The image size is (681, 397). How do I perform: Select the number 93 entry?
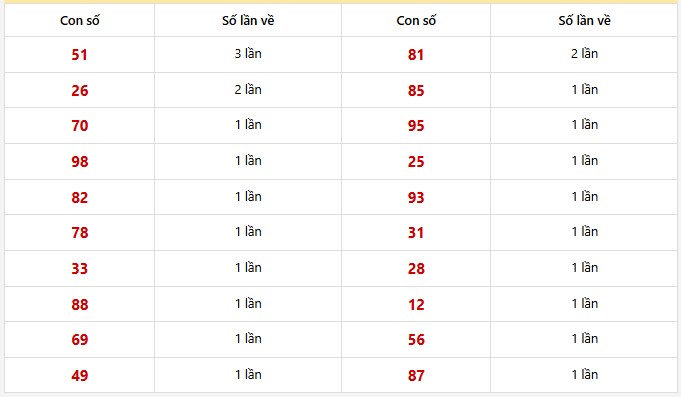pos(416,198)
